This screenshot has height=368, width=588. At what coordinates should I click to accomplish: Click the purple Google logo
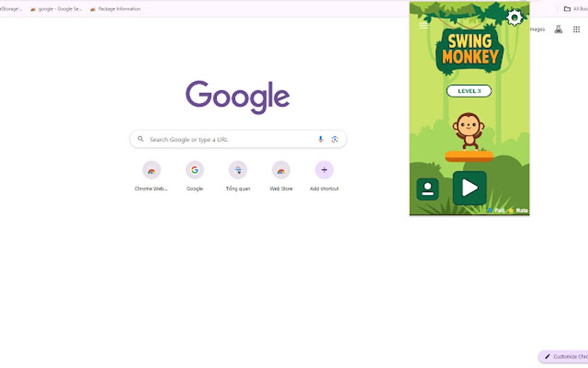[x=238, y=97]
